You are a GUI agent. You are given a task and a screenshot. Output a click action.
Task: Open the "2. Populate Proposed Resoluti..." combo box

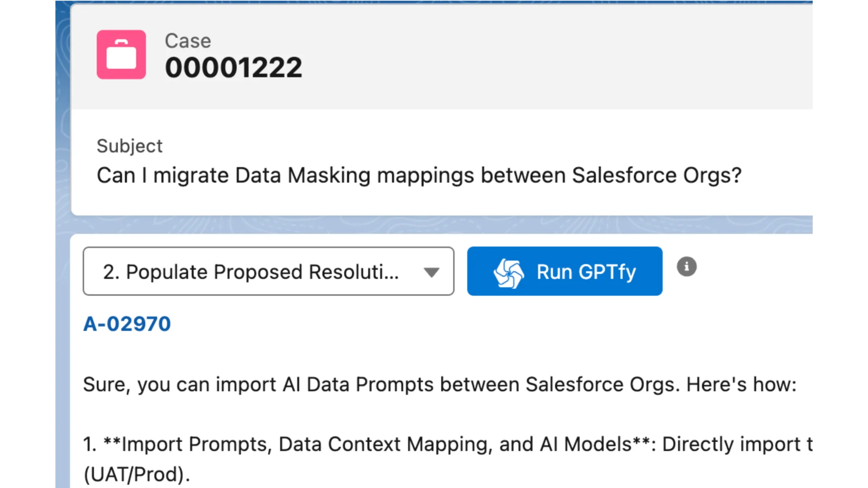(251, 272)
